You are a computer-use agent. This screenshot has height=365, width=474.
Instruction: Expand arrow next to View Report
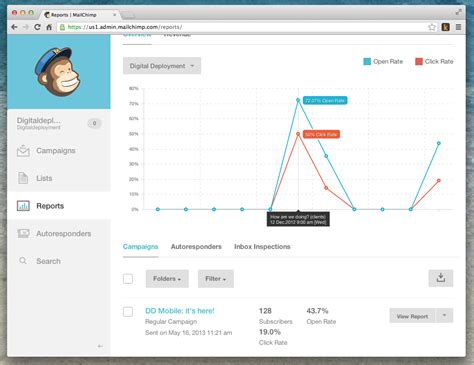pos(444,315)
